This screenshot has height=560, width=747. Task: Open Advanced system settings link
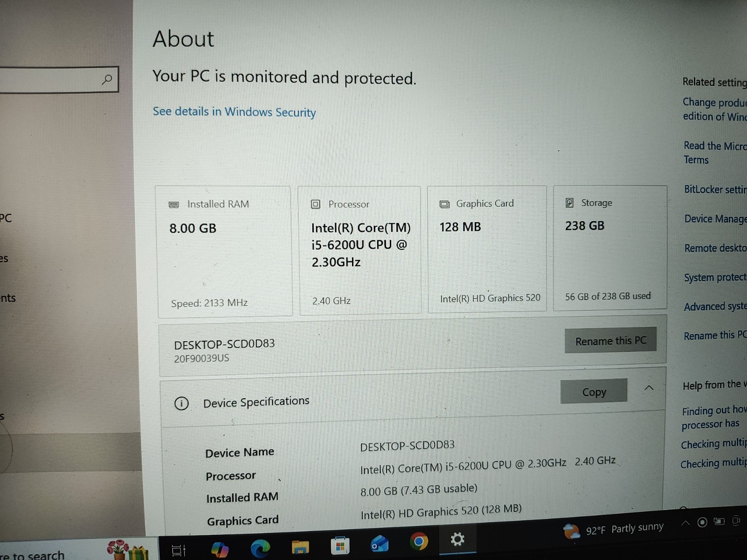[715, 307]
